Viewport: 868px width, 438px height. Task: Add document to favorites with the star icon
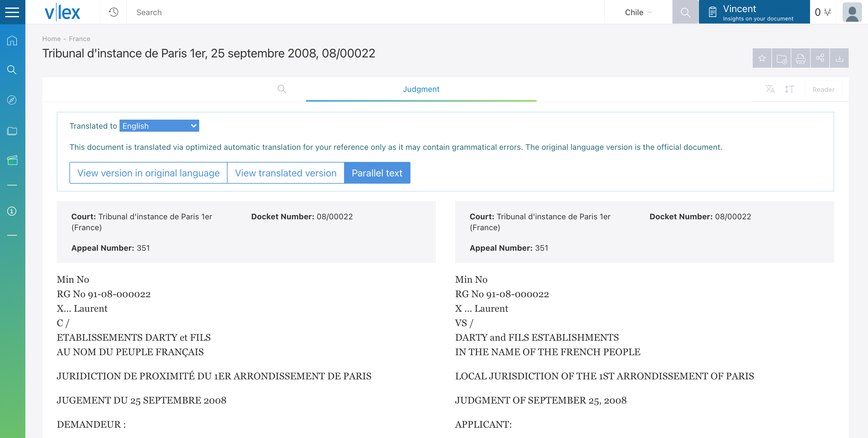click(762, 58)
